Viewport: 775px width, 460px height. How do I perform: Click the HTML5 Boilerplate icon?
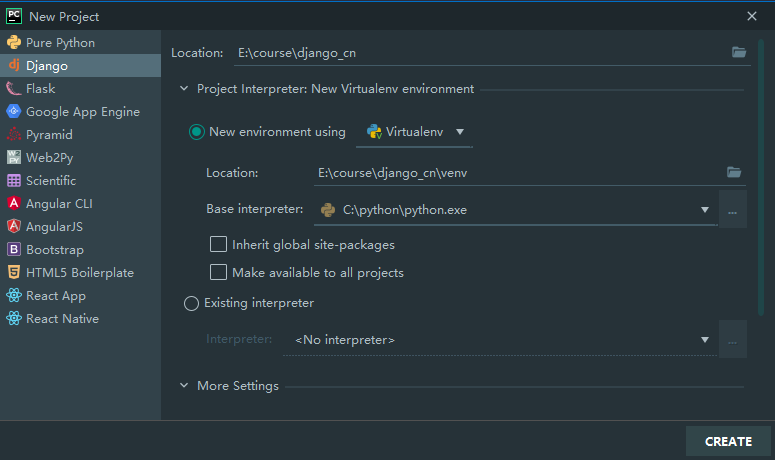tap(14, 272)
